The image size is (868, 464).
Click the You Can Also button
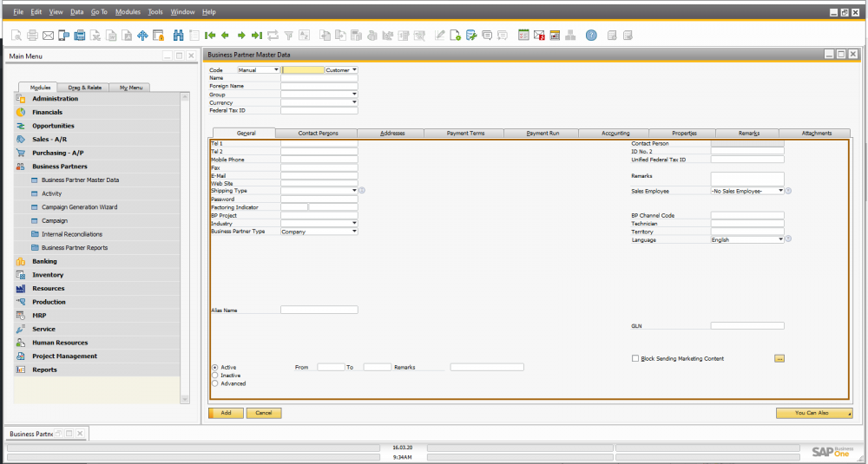coord(814,413)
